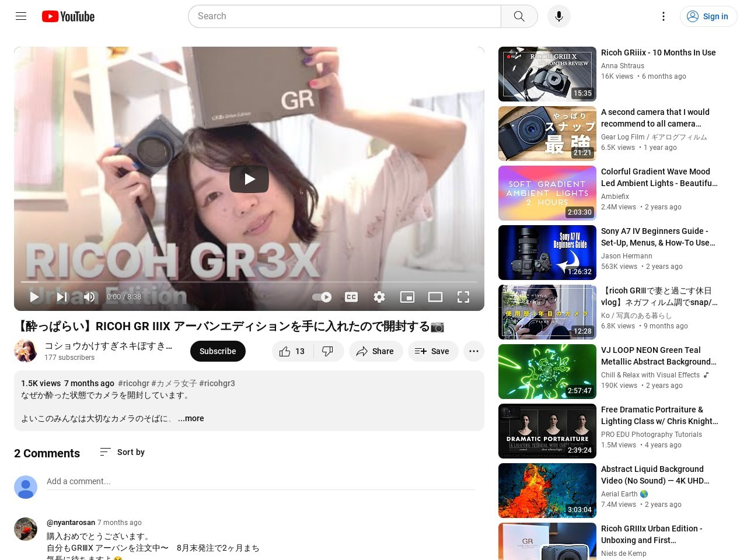The image size is (747, 560).
Task: Open Sony A7 IV Beginners Guide video title
Action: pos(658,237)
